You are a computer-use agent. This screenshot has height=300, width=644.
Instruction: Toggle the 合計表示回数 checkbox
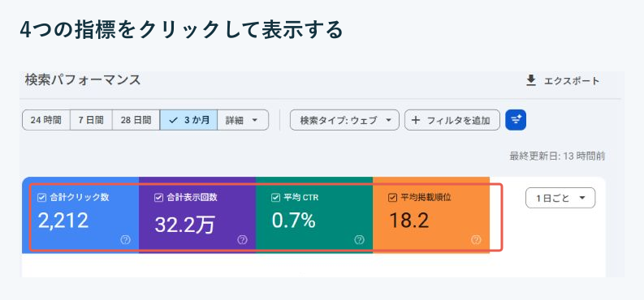[x=158, y=198]
